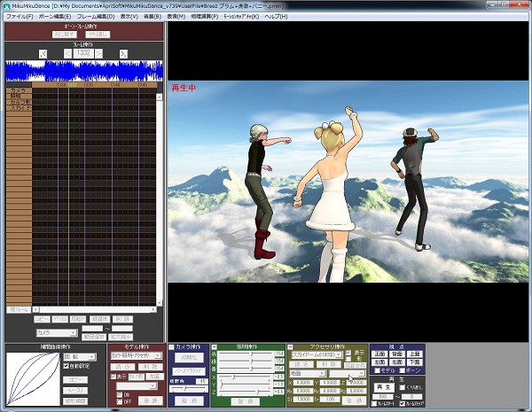Viewport: 532px width, 412px height.
Task: Jump to next keyframe with >. button
Action: (x=123, y=53)
